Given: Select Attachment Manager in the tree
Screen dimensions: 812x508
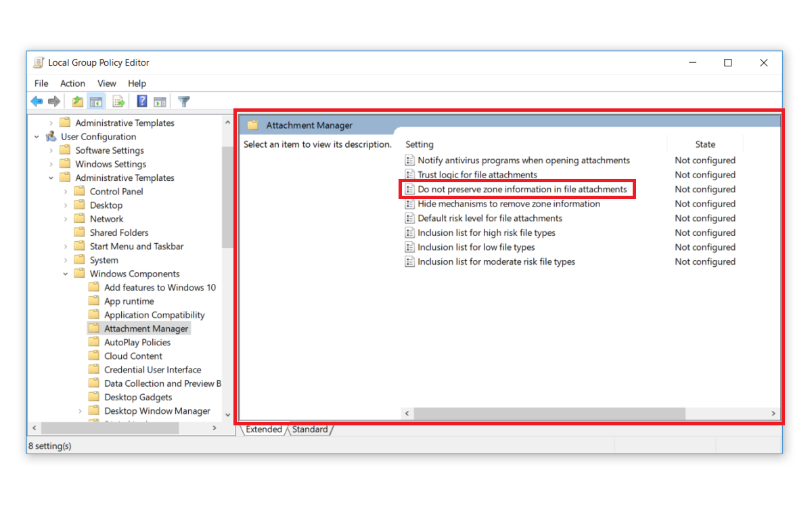Looking at the screenshot, I should tap(146, 329).
